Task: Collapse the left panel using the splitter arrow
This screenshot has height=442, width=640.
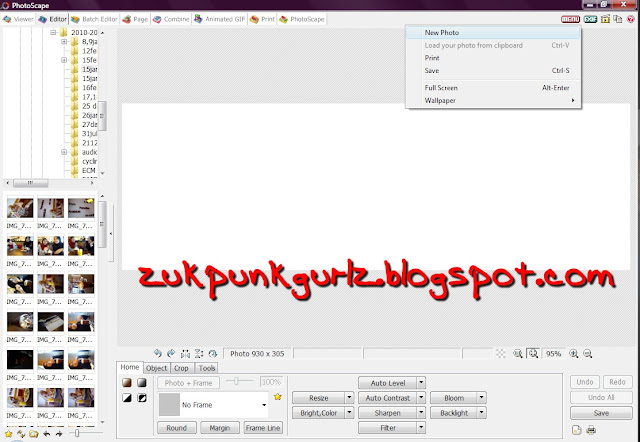Action: point(111,233)
